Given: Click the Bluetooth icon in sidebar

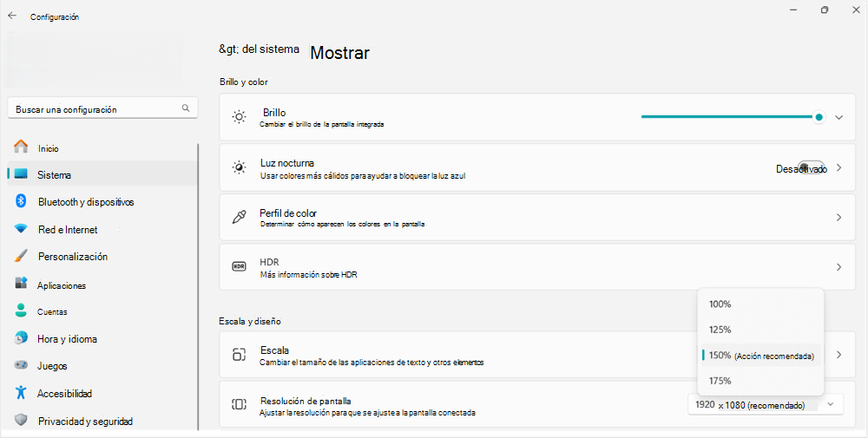Looking at the screenshot, I should (21, 201).
